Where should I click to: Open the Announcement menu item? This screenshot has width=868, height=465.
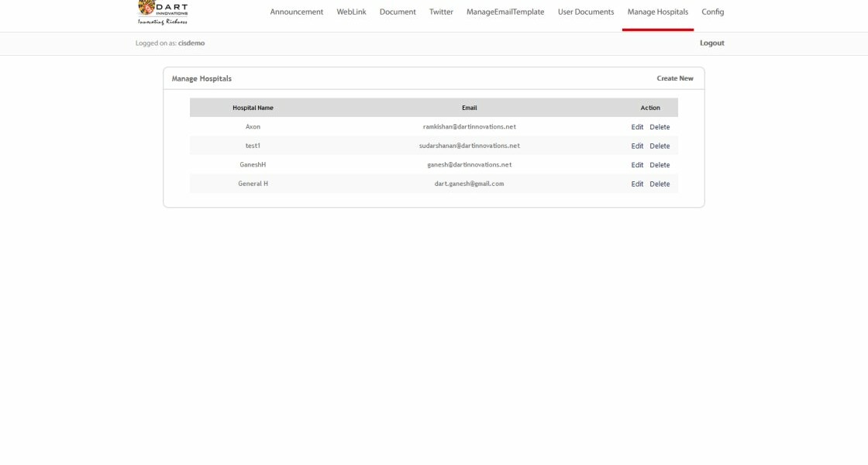296,12
